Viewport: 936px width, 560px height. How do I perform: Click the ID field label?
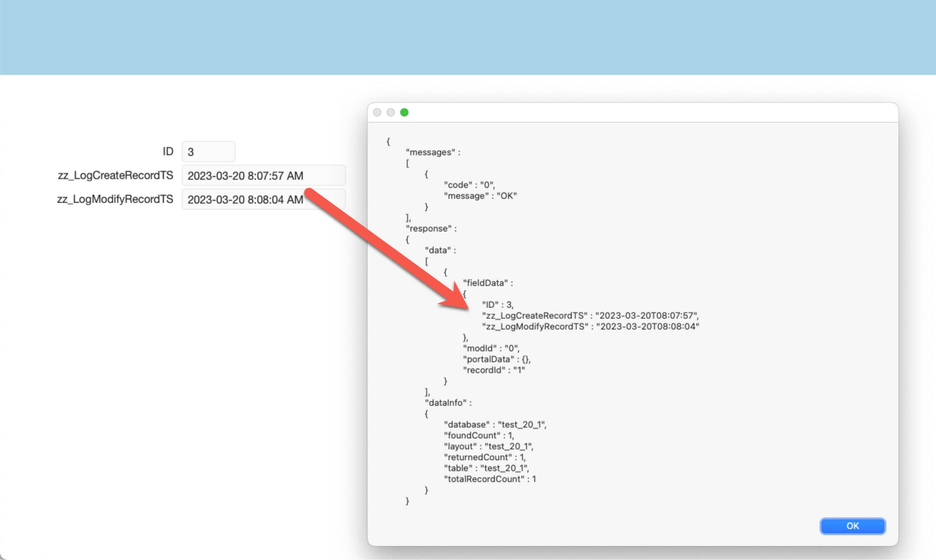[168, 151]
